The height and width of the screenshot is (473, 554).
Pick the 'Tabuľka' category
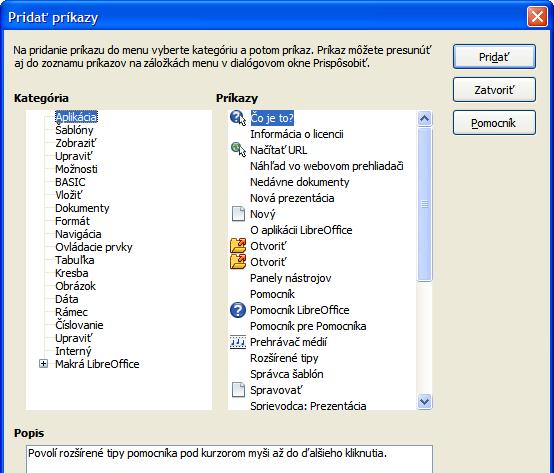(x=75, y=260)
